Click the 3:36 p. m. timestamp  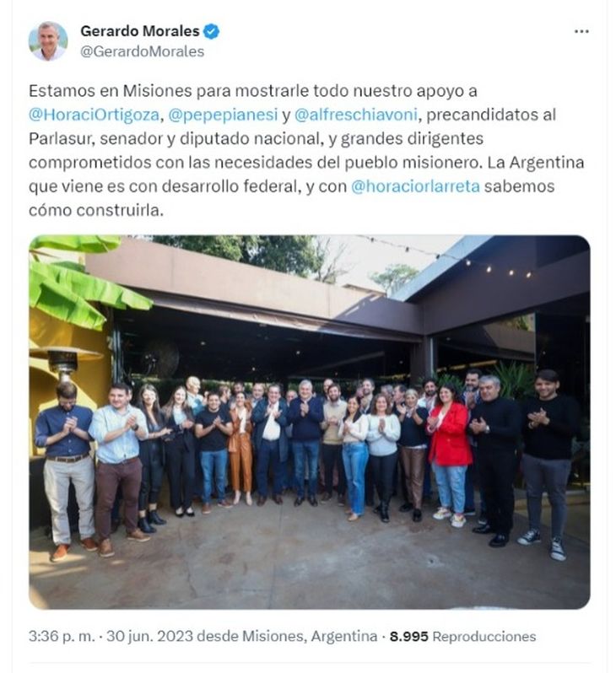tap(62, 636)
